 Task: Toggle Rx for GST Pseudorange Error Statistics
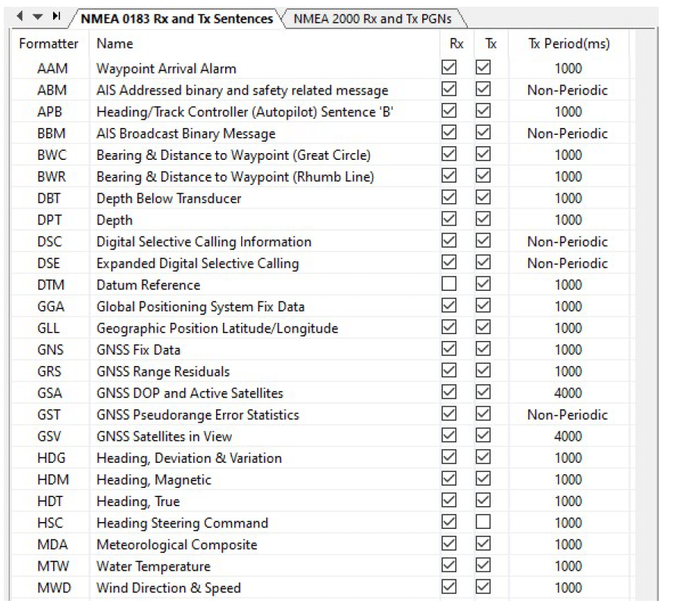pyautogui.click(x=449, y=414)
